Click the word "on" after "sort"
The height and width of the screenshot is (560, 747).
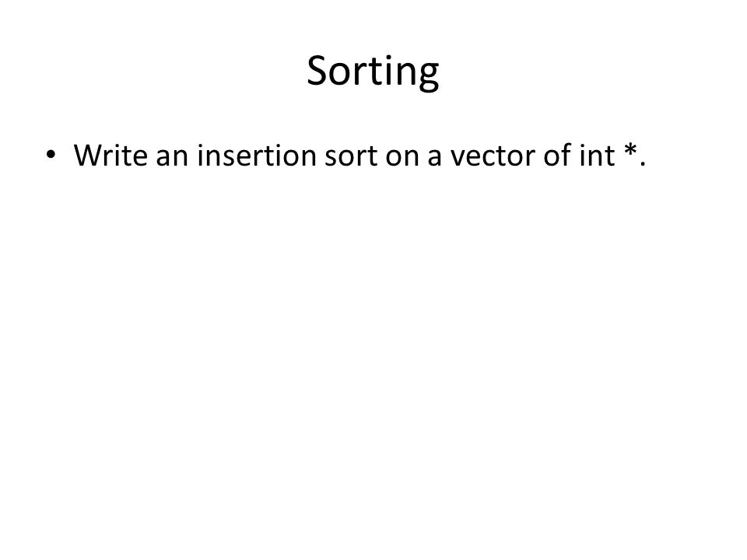click(x=402, y=158)
